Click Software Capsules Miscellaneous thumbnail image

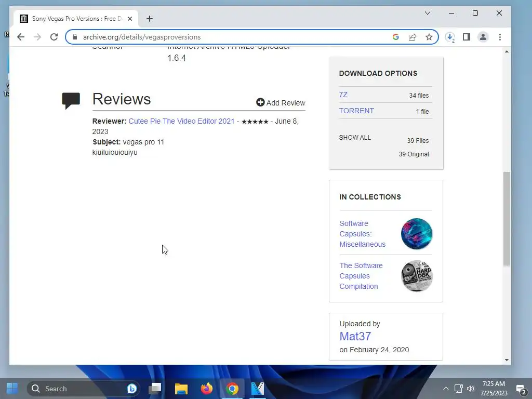click(x=417, y=234)
